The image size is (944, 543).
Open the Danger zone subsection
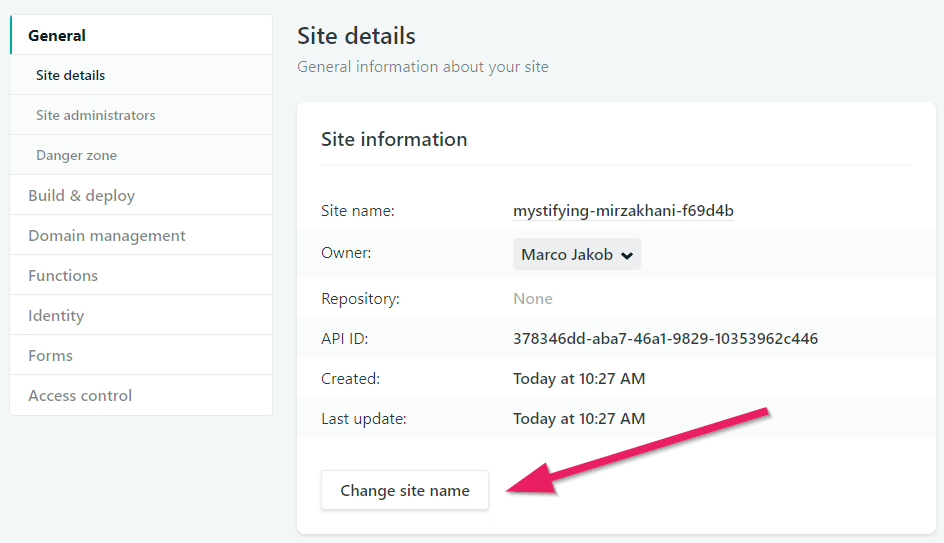[x=141, y=155]
